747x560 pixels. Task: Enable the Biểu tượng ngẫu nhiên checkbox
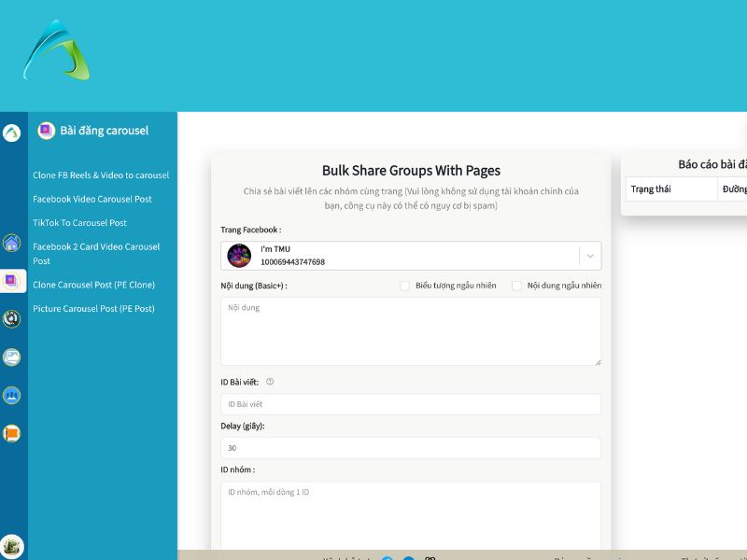404,286
